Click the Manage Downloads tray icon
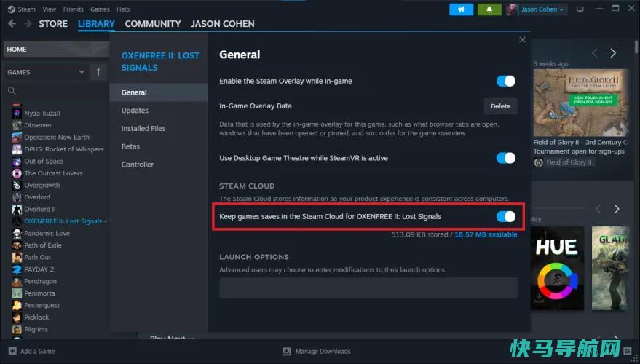The width and height of the screenshot is (640, 364). tap(287, 352)
